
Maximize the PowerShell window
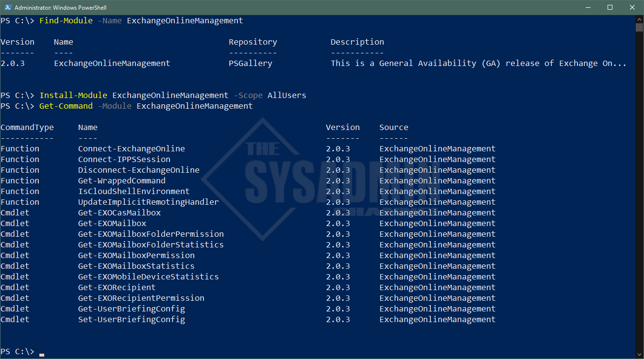(610, 7)
